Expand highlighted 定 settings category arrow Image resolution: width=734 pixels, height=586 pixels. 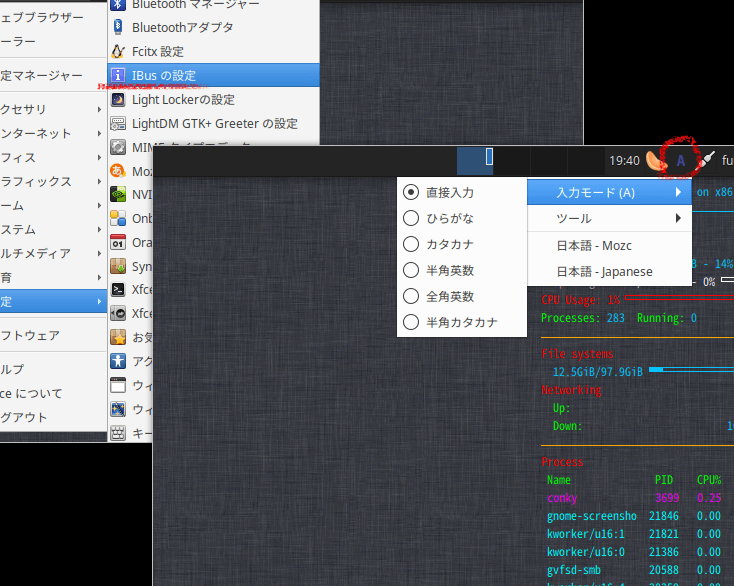coord(99,301)
